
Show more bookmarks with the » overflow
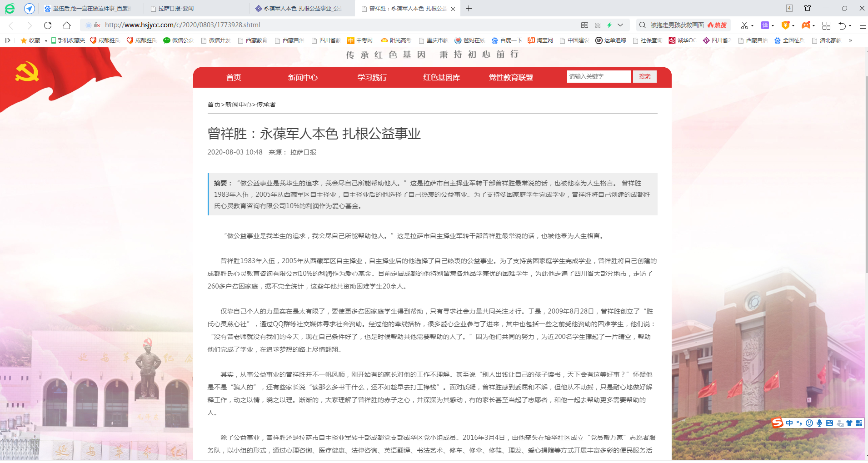tap(850, 40)
